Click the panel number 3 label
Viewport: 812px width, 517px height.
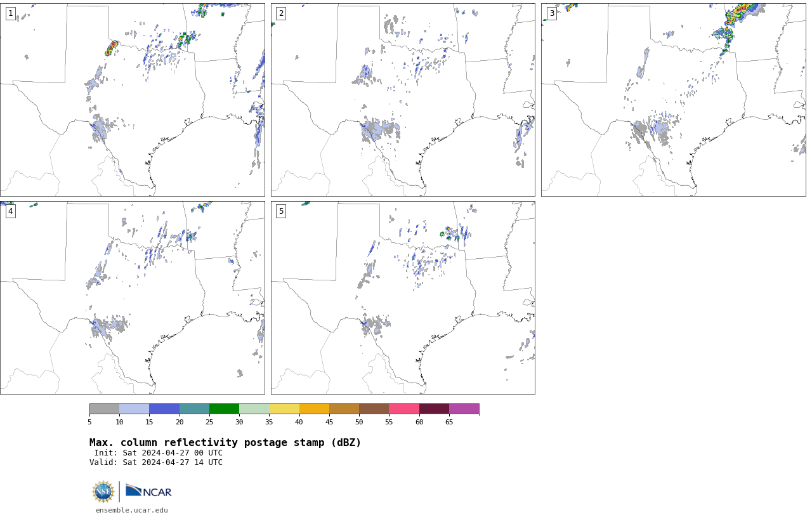552,13
